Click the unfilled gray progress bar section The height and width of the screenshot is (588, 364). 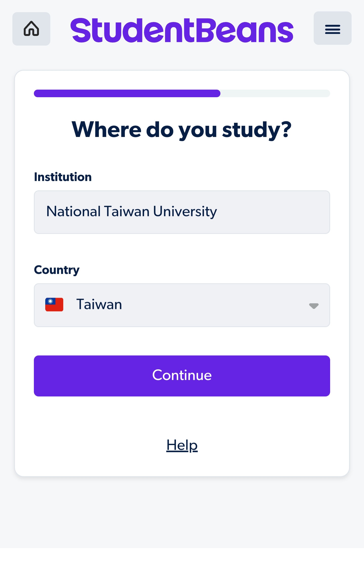(275, 93)
